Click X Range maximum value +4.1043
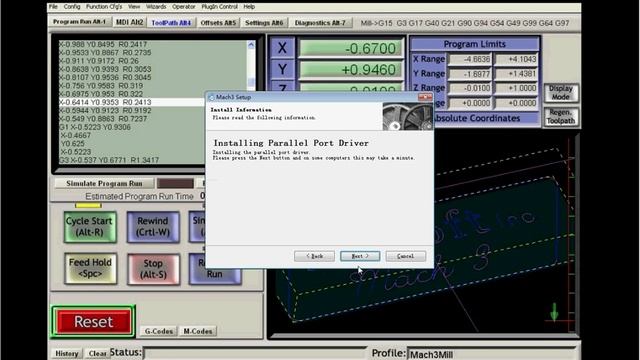This screenshot has width=640, height=360. (516, 59)
